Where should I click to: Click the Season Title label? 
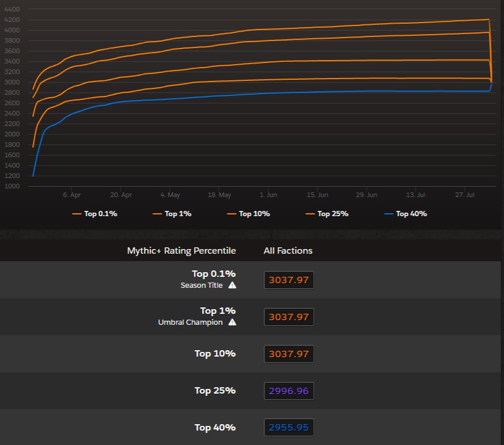[x=201, y=285]
